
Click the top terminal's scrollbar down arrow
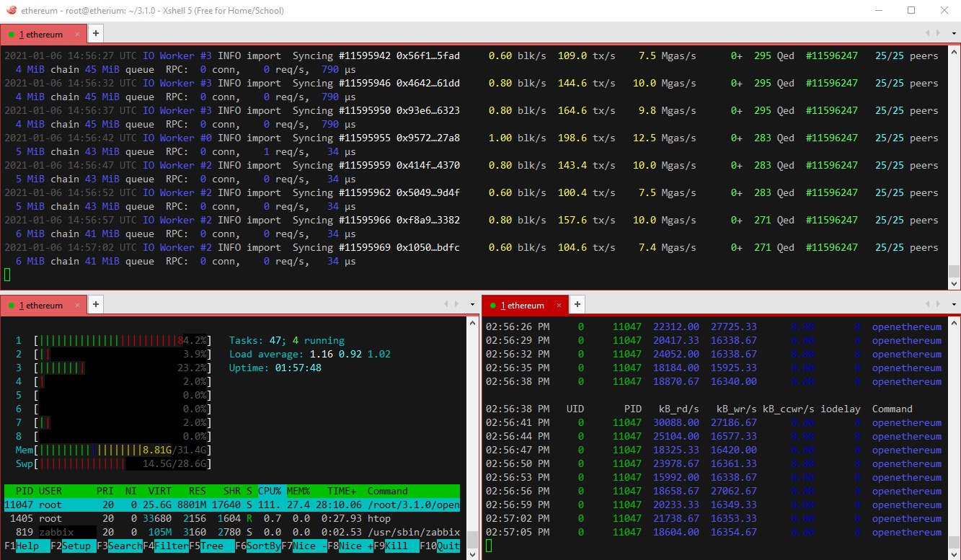(953, 283)
